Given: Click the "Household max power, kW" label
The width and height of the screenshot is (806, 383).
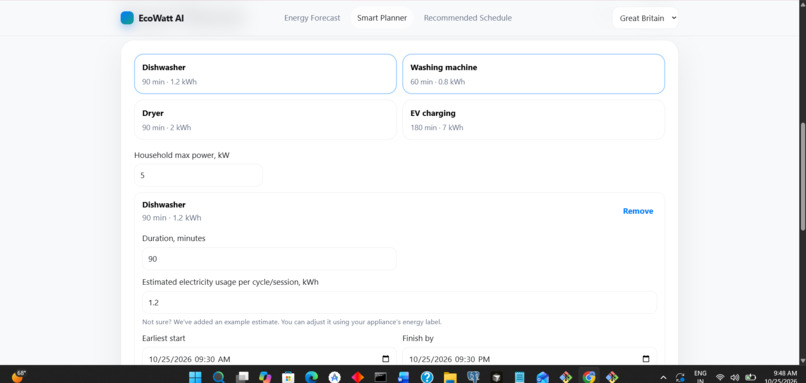Looking at the screenshot, I should (x=182, y=155).
